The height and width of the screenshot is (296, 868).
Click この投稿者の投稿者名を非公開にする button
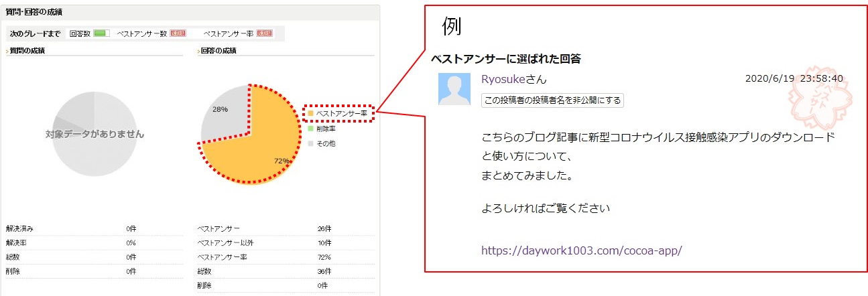tap(552, 100)
